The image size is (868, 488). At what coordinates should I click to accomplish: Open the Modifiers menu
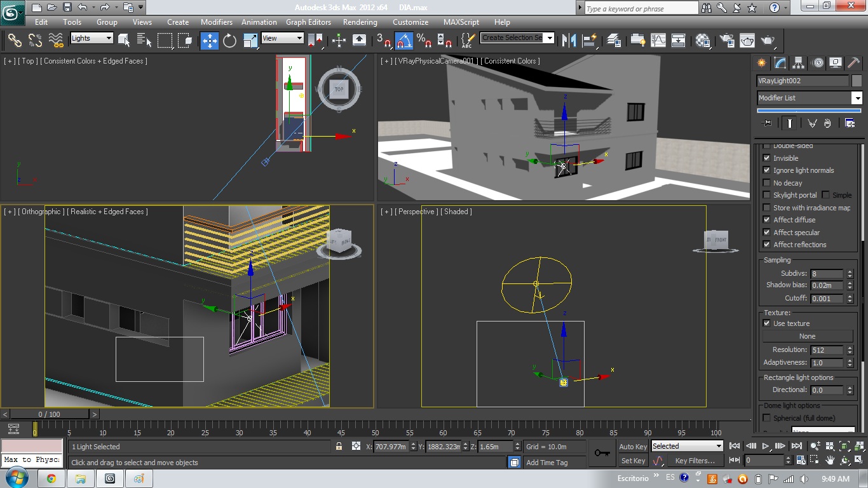pyautogui.click(x=216, y=22)
